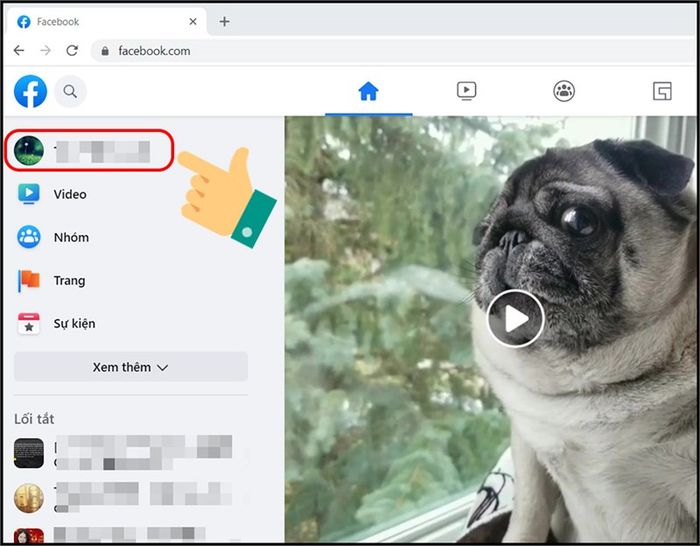Open the blurred profile name entry
The height and width of the screenshot is (546, 700).
tap(88, 150)
